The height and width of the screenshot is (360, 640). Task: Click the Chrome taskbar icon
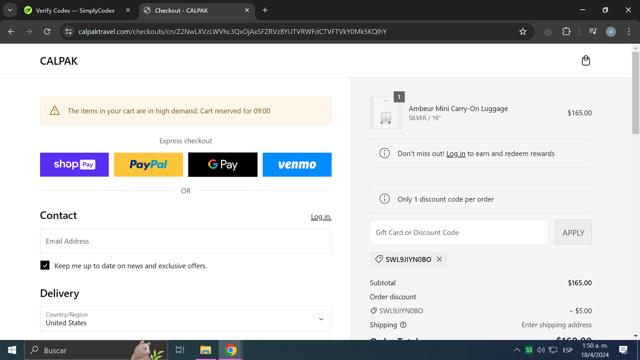(231, 350)
